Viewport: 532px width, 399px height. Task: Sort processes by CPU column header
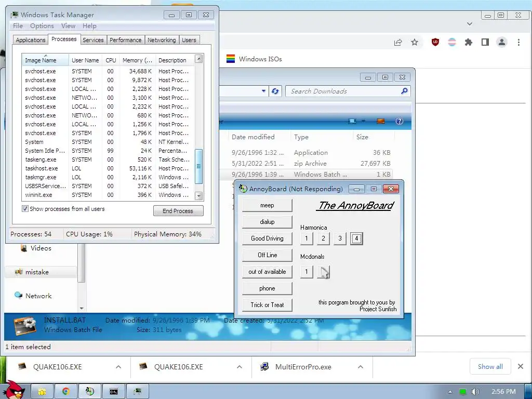(x=111, y=60)
